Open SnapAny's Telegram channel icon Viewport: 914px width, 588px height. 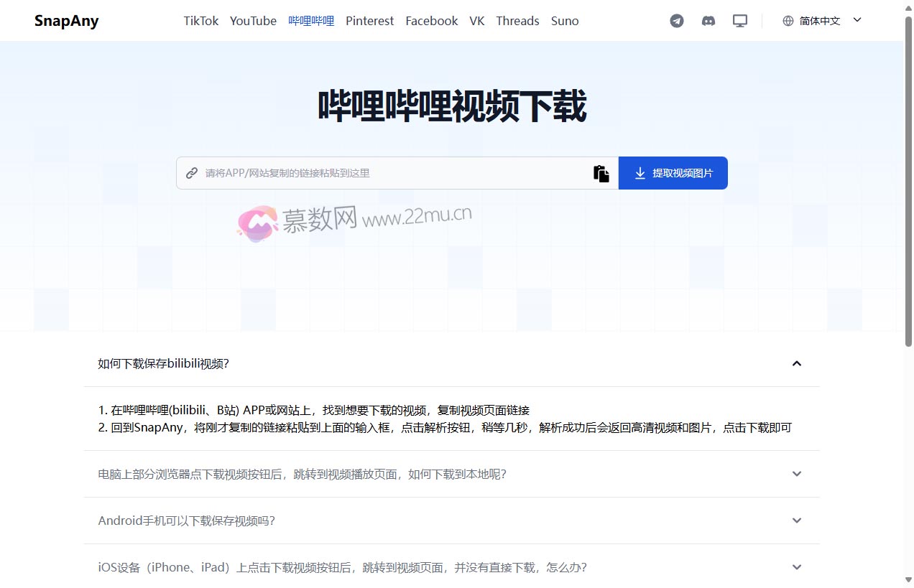pyautogui.click(x=676, y=21)
